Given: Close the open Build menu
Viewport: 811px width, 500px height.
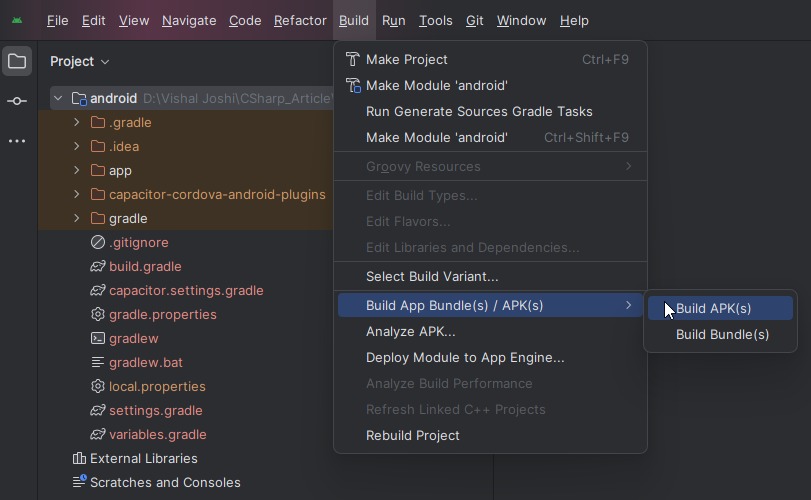Looking at the screenshot, I should point(354,21).
